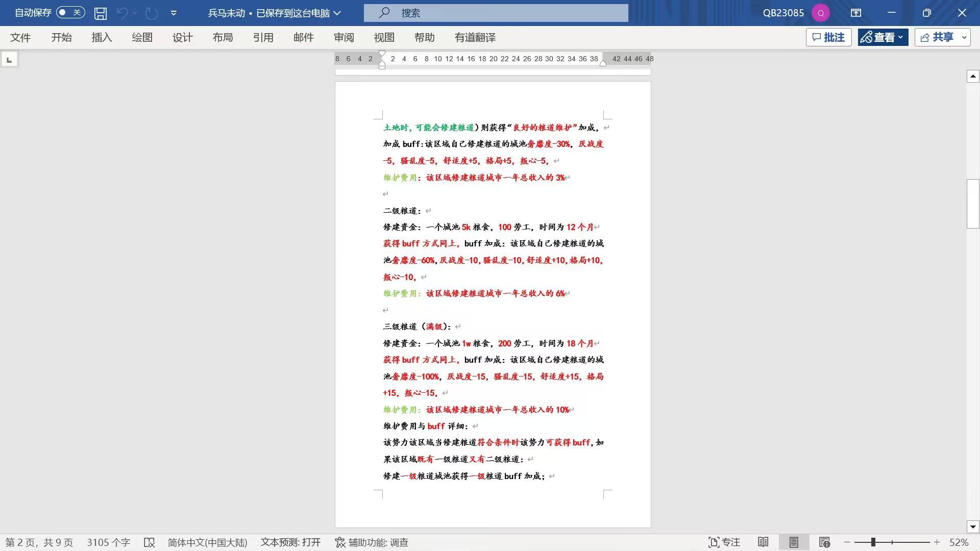Click the search box in title bar
This screenshot has width=980, height=551.
[496, 13]
